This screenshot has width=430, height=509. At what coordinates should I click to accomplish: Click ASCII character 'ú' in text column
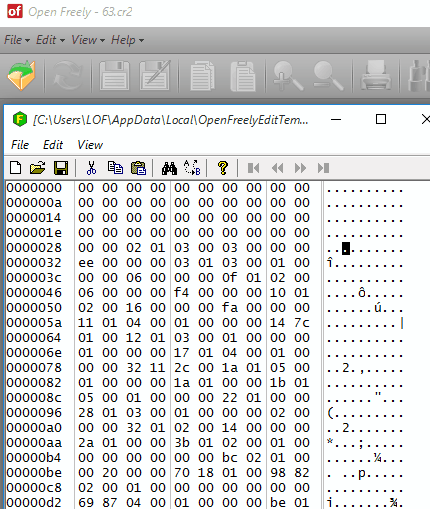tap(378, 308)
